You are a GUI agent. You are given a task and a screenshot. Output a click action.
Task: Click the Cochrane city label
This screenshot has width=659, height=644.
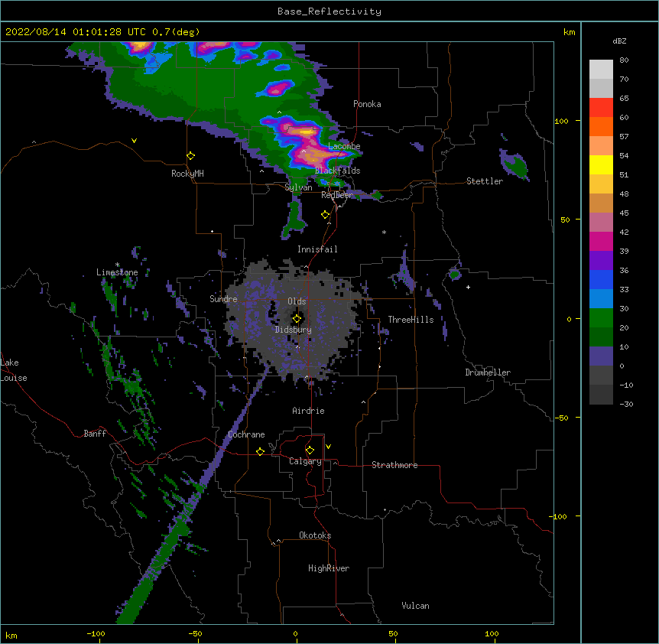tap(246, 434)
